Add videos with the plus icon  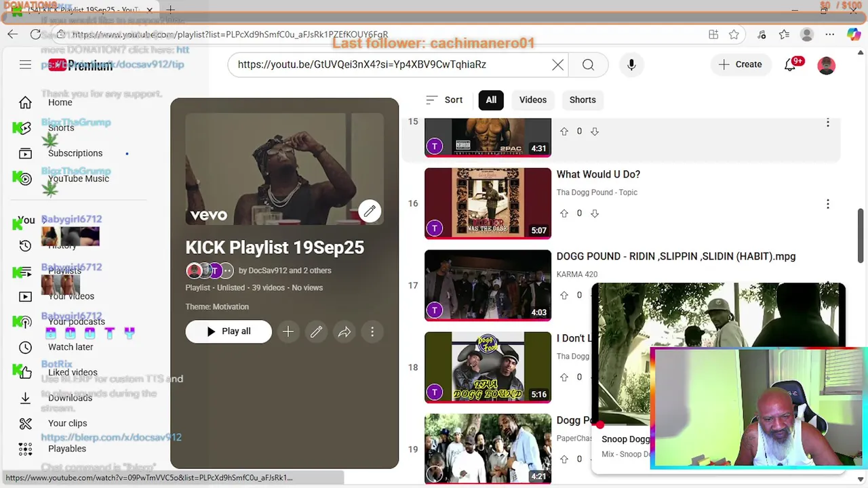coord(288,331)
